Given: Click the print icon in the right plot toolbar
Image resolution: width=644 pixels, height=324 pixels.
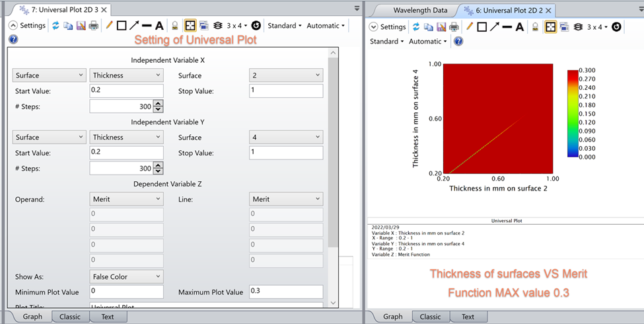Looking at the screenshot, I should point(454,27).
